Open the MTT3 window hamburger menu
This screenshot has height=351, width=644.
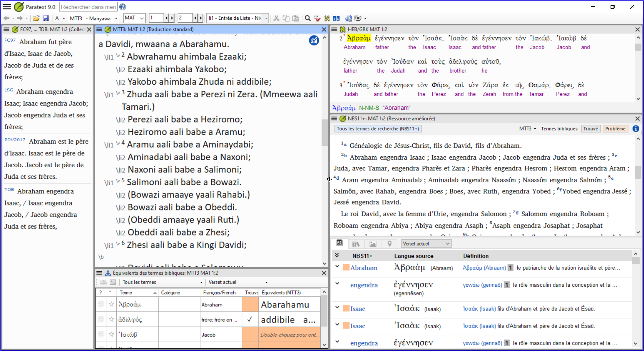pyautogui.click(x=99, y=29)
